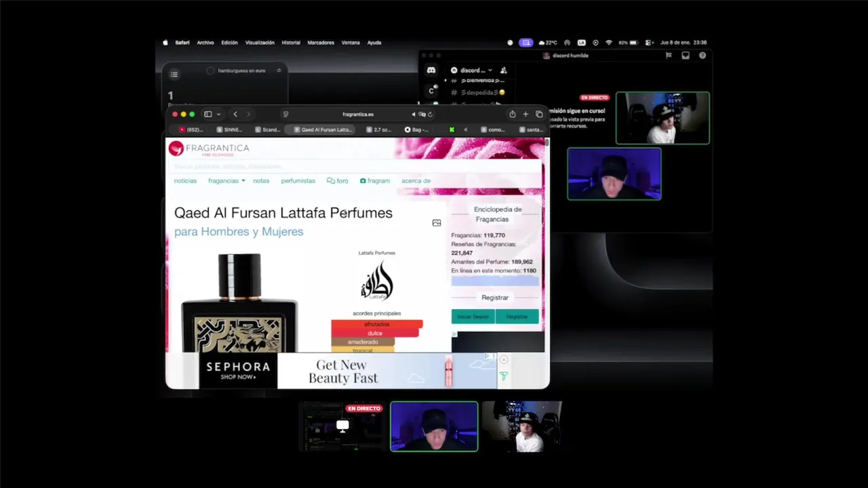Go back with Safari's back arrow
868x488 pixels.
pyautogui.click(x=235, y=115)
